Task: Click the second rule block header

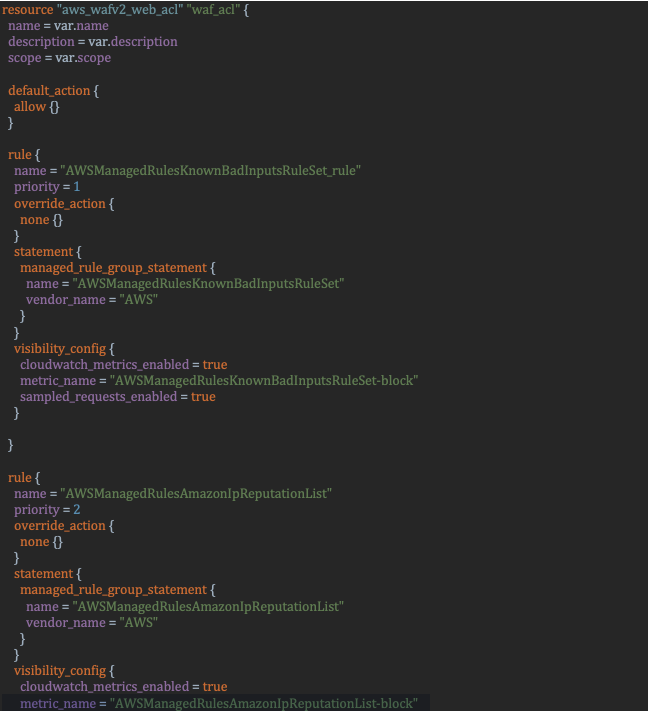Action: [24, 478]
